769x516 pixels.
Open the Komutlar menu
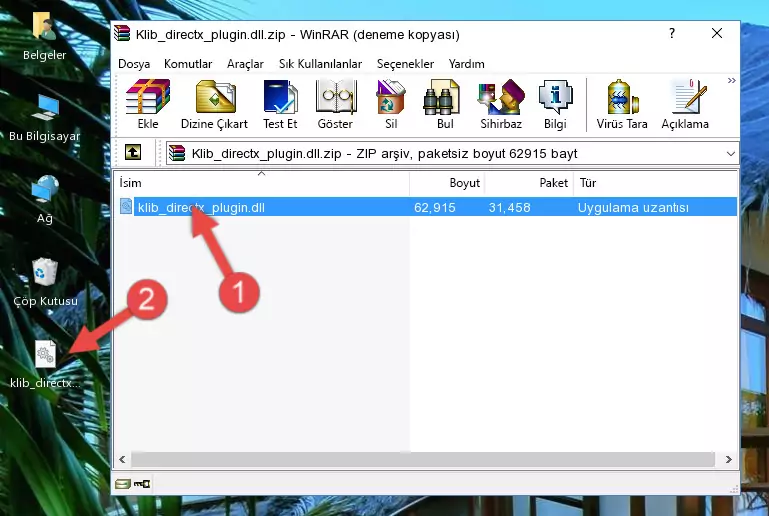tap(188, 64)
